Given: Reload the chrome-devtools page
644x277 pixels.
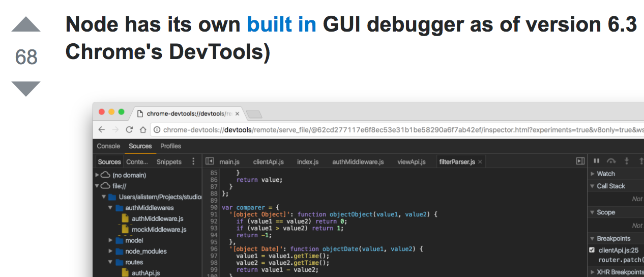Looking at the screenshot, I should click(x=129, y=130).
